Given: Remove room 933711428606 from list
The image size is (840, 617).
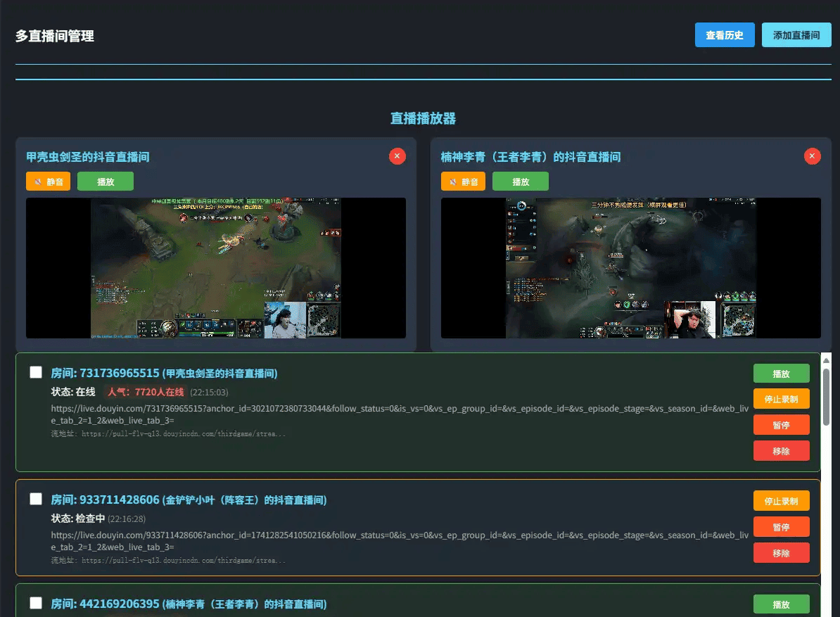Looking at the screenshot, I should [781, 553].
